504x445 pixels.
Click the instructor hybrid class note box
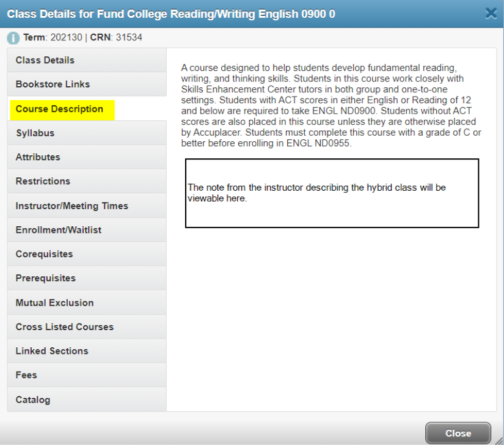(x=332, y=193)
